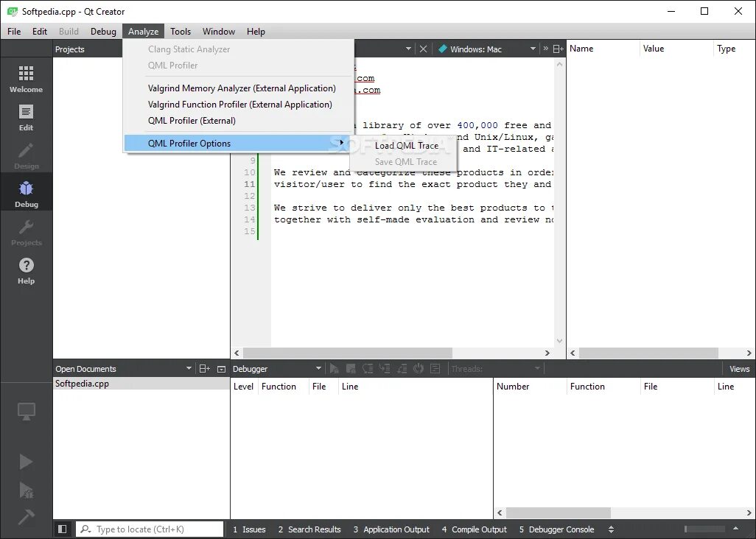Open the Debug menu
This screenshot has width=756, height=539.
click(x=103, y=32)
